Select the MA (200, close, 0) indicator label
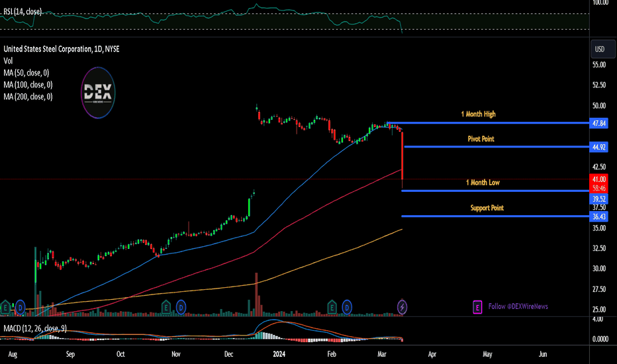 [28, 97]
